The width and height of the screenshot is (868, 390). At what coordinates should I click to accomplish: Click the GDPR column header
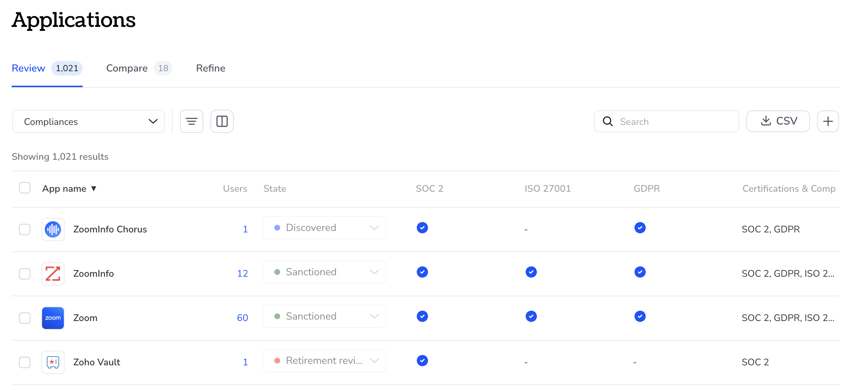647,188
